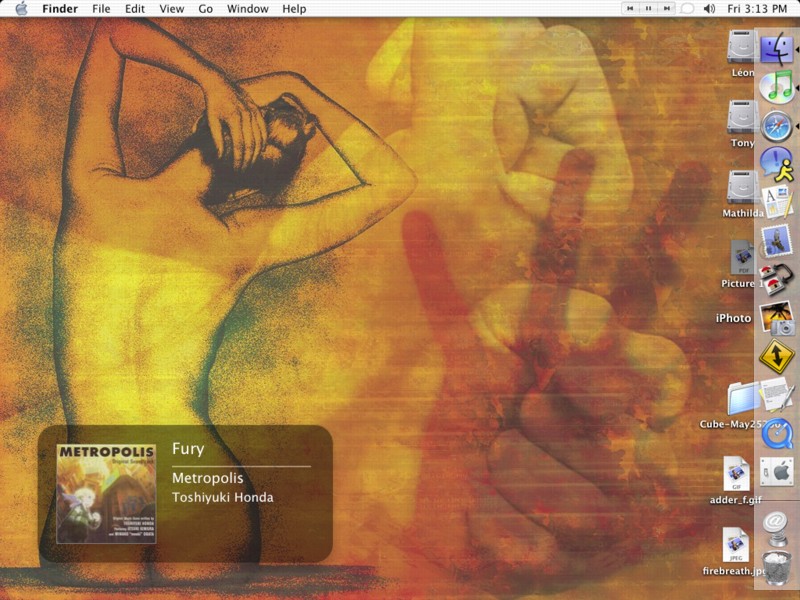Launch QuickTime Player from the Dock
800x600 pixels.
(776, 433)
